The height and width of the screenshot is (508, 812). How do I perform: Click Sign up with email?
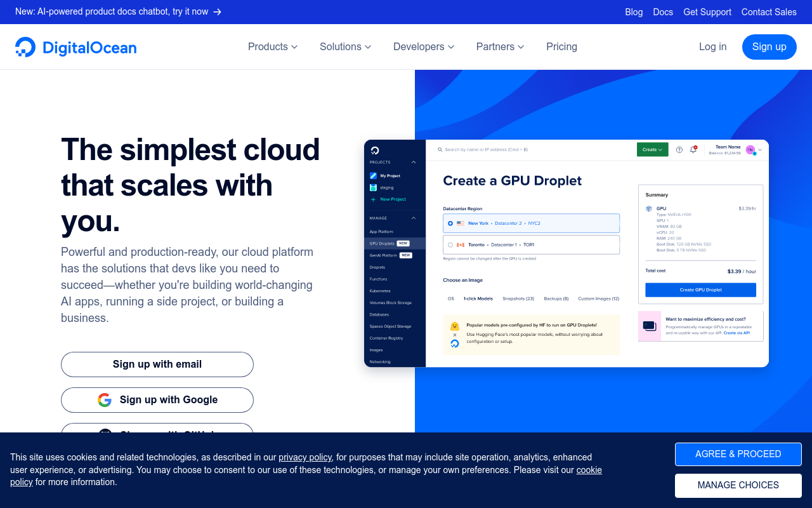(x=157, y=364)
